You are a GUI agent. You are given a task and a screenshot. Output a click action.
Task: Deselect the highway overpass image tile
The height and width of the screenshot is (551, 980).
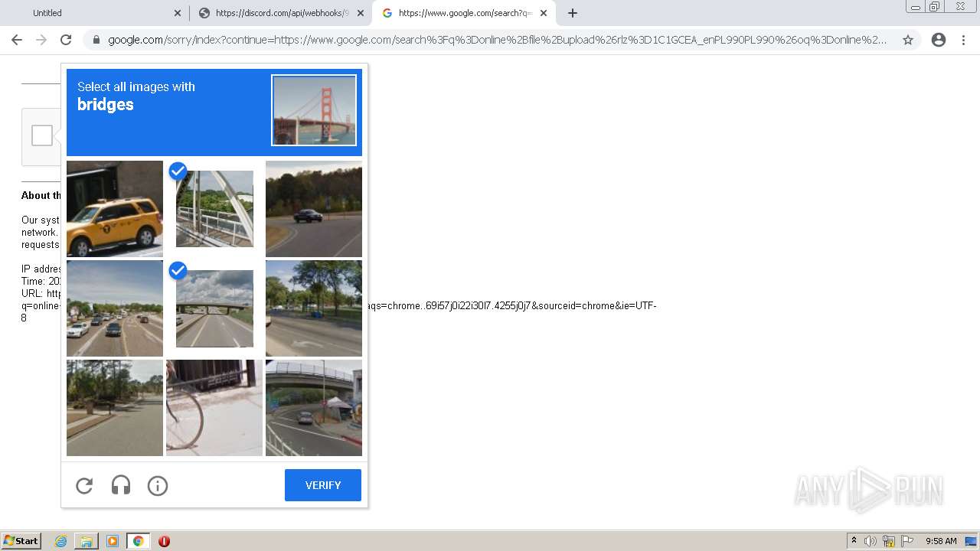(x=214, y=308)
